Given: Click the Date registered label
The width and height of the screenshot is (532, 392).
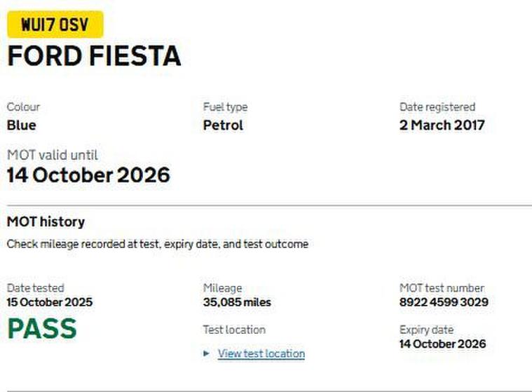Looking at the screenshot, I should click(x=437, y=107).
